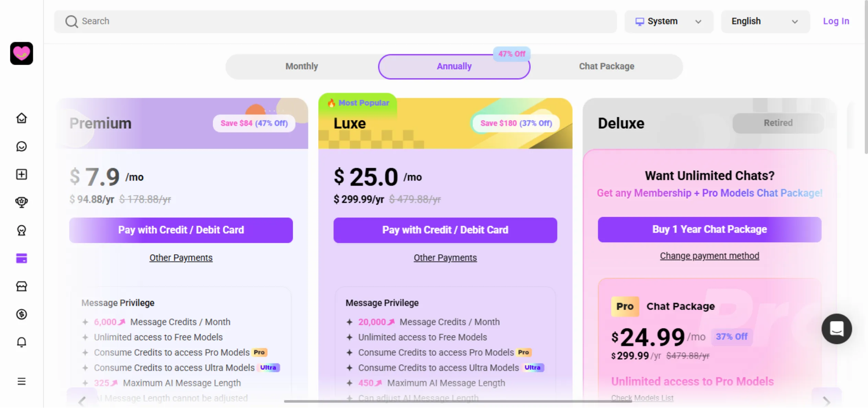The height and width of the screenshot is (408, 868).
Task: Expand the System theme dropdown
Action: point(668,21)
